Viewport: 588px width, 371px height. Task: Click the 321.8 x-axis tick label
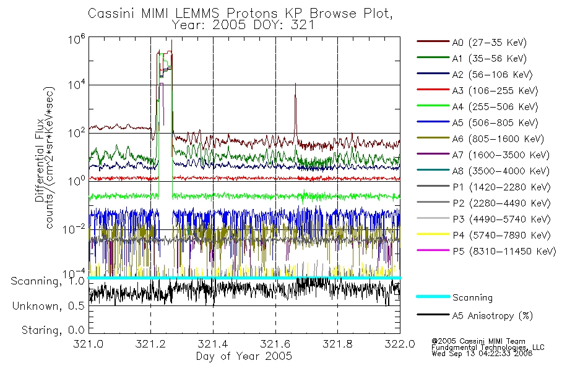[337, 344]
